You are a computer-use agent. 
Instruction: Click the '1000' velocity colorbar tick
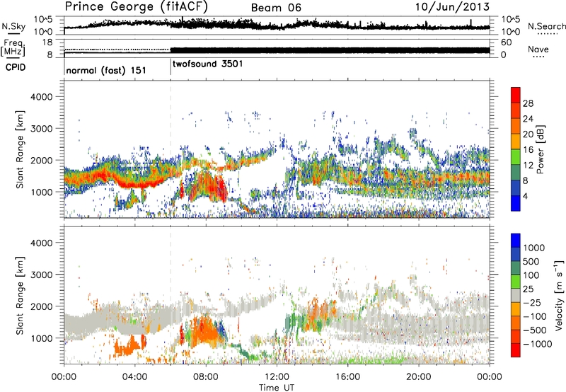point(534,248)
